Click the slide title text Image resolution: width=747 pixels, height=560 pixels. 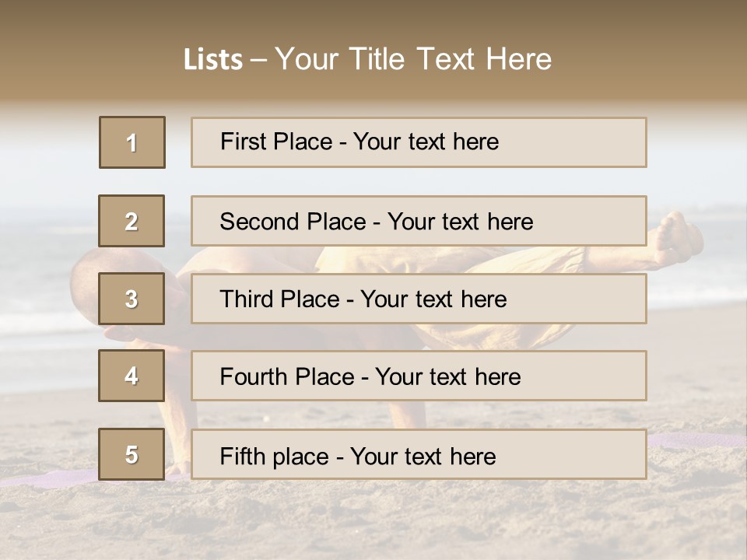pyautogui.click(x=367, y=59)
